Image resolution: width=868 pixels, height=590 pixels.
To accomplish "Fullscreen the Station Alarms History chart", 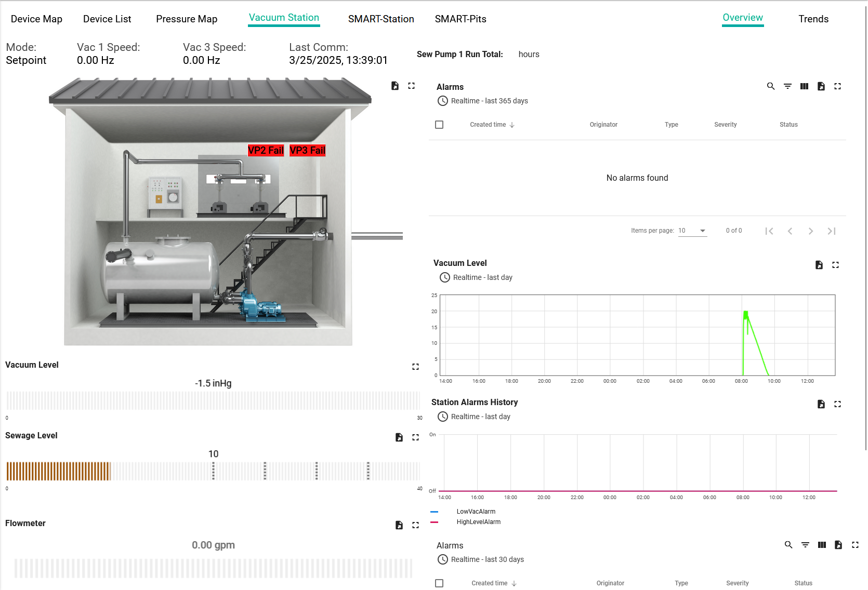I will [x=838, y=404].
